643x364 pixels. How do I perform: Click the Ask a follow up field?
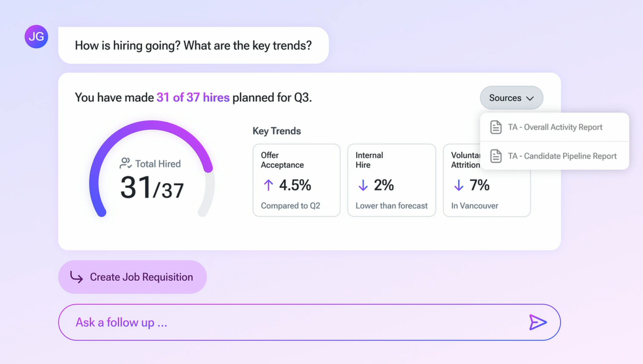295,322
